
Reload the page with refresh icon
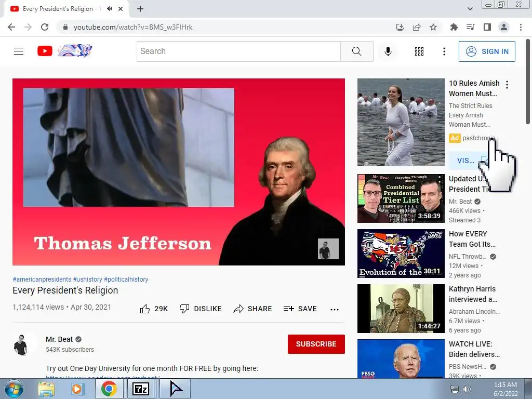pyautogui.click(x=45, y=27)
